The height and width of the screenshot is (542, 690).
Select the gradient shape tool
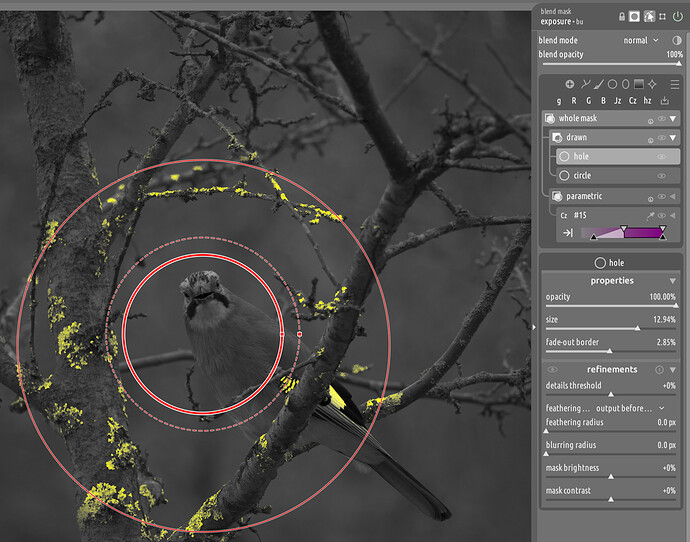click(639, 84)
